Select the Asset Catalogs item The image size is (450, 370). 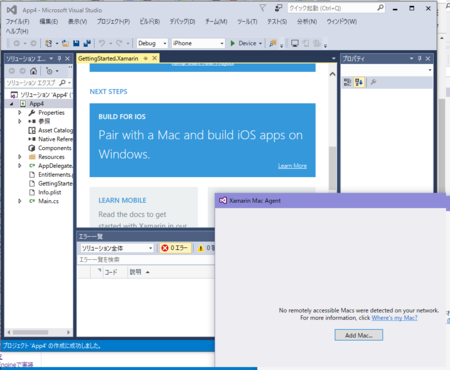(51, 130)
